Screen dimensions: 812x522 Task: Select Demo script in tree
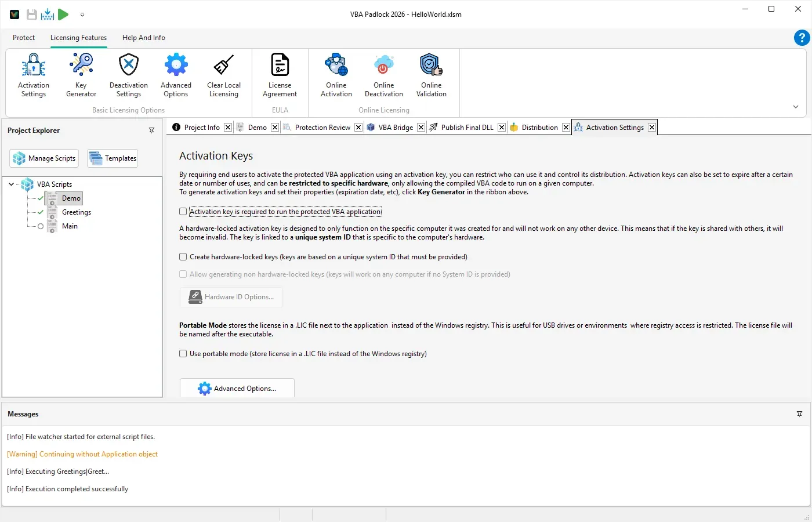[71, 198]
